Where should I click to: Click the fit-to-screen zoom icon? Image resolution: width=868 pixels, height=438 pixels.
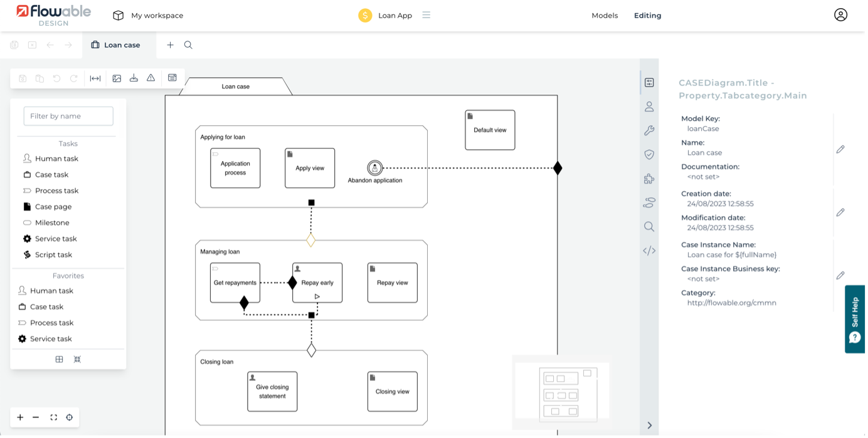pos(53,417)
